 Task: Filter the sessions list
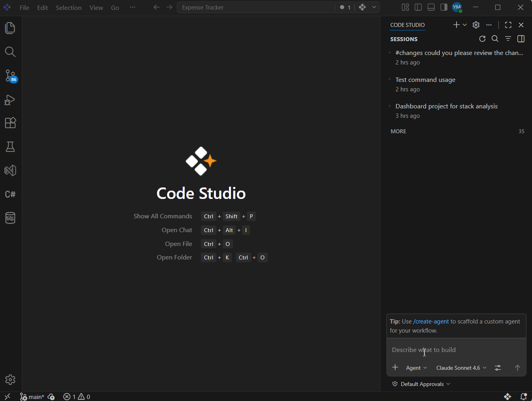coord(508,39)
